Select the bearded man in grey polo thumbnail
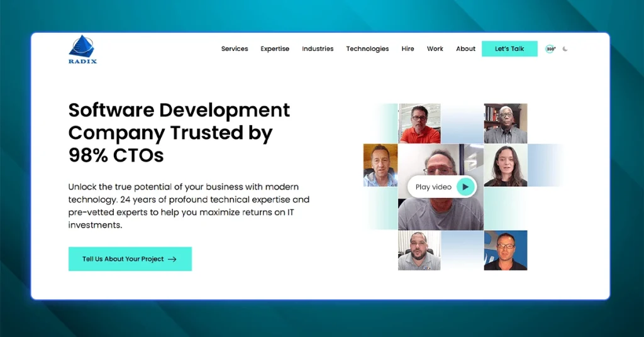 419,250
